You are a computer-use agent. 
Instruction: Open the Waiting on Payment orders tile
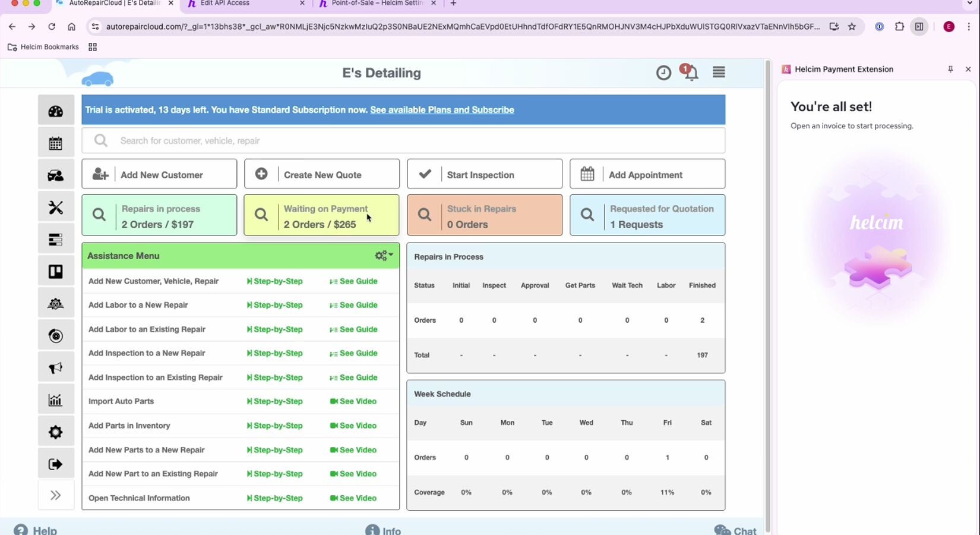click(321, 215)
